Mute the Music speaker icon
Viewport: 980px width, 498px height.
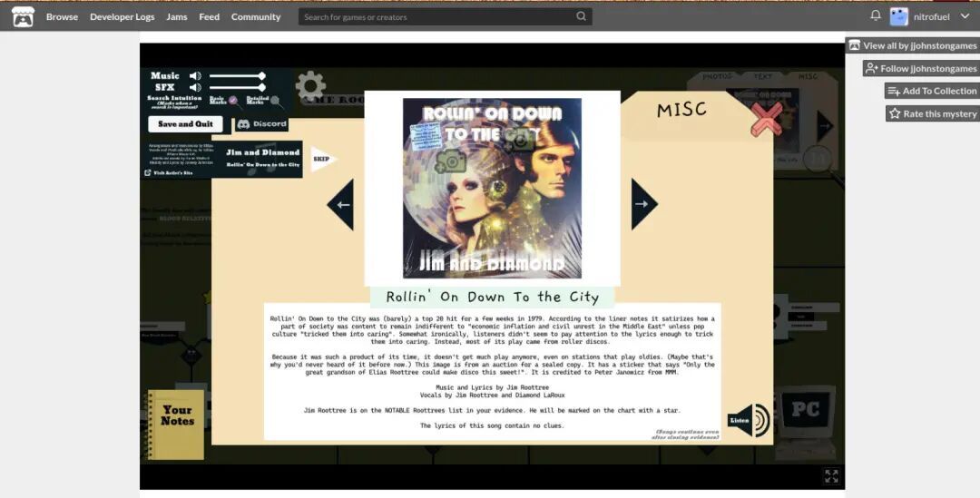pyautogui.click(x=196, y=75)
